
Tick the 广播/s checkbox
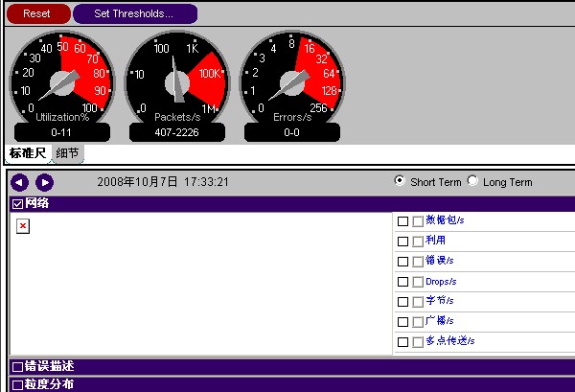[x=402, y=322]
